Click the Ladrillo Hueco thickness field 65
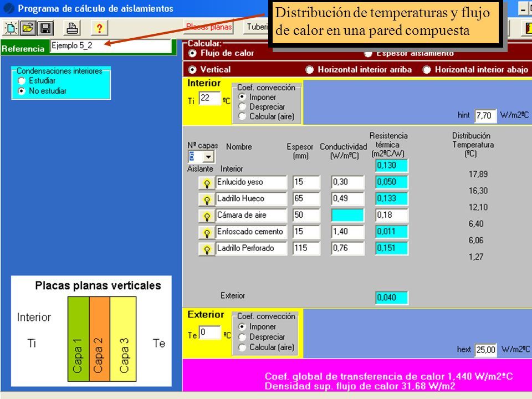This screenshot has width=532, height=399. tap(306, 199)
